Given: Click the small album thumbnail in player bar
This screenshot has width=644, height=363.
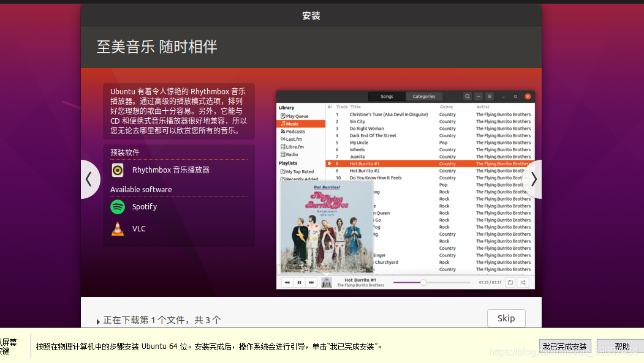Looking at the screenshot, I should 327,282.
